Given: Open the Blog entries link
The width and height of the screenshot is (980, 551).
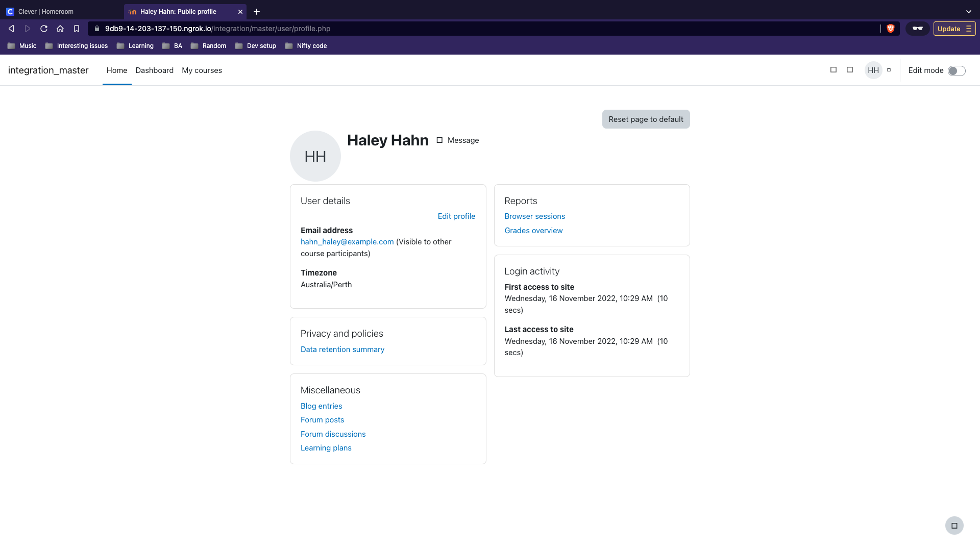Looking at the screenshot, I should tap(322, 406).
